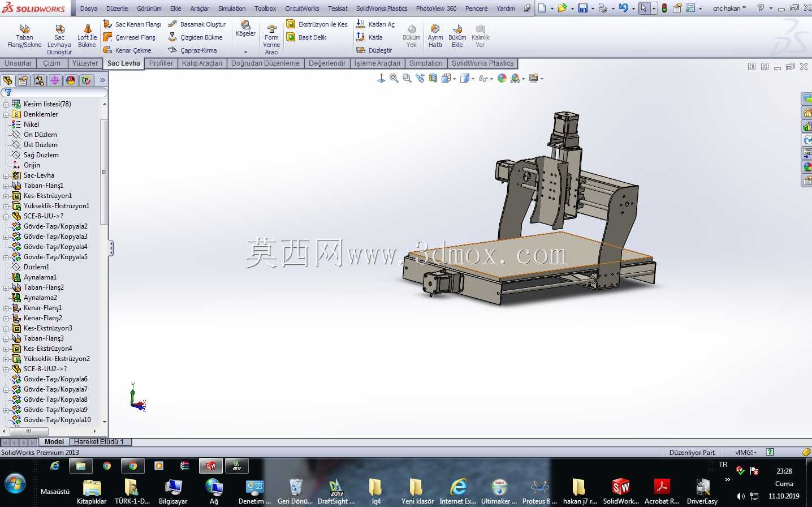Choose the Basit Delik tool
812x507 pixels.
[x=306, y=37]
